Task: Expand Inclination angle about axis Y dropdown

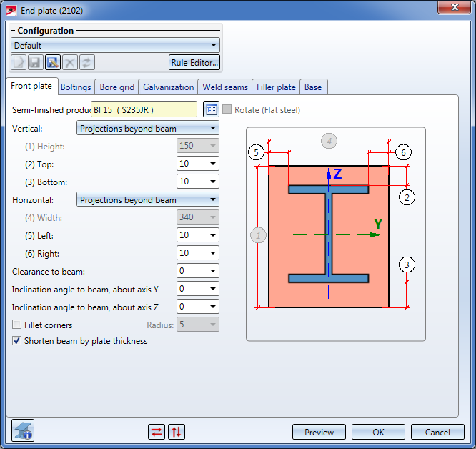Action: (213, 289)
